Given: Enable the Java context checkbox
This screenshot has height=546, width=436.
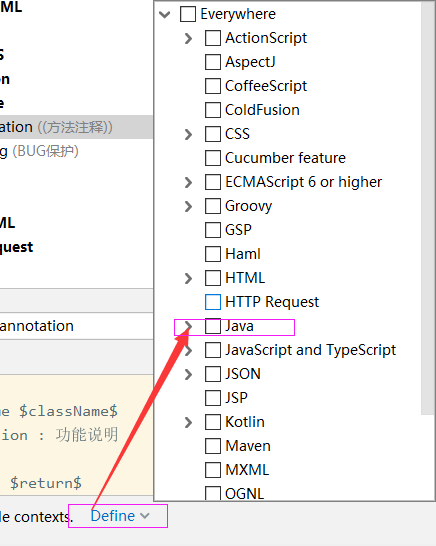Looking at the screenshot, I should [x=213, y=326].
